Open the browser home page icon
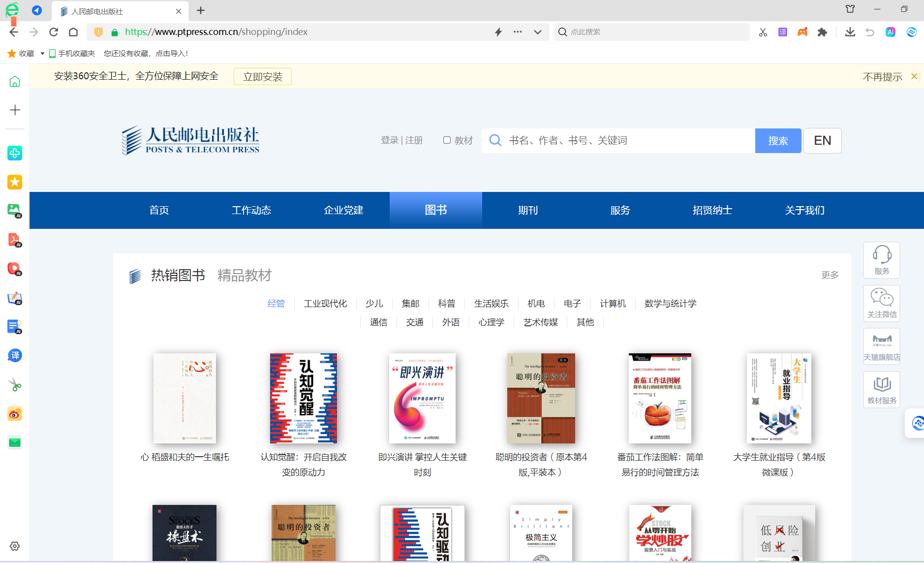The image size is (924, 563). tap(73, 32)
